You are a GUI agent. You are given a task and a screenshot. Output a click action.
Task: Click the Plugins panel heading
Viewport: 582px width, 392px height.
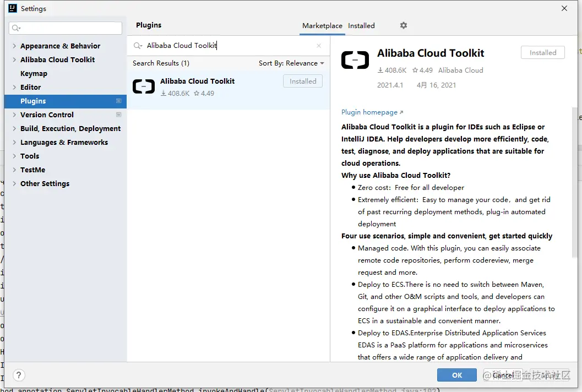click(x=149, y=25)
